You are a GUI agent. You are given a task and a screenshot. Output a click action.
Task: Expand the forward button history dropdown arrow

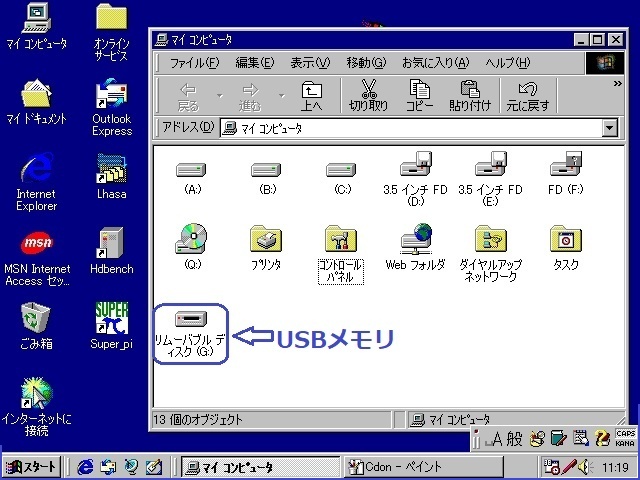pyautogui.click(x=282, y=96)
